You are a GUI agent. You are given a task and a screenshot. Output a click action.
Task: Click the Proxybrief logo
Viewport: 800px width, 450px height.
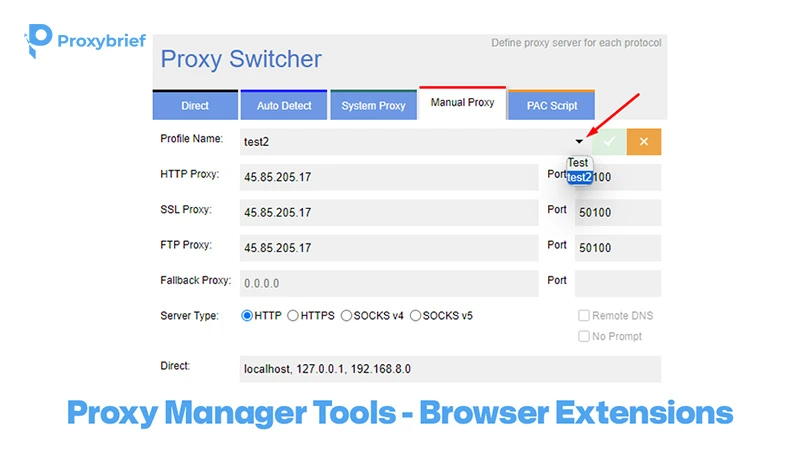[x=85, y=41]
